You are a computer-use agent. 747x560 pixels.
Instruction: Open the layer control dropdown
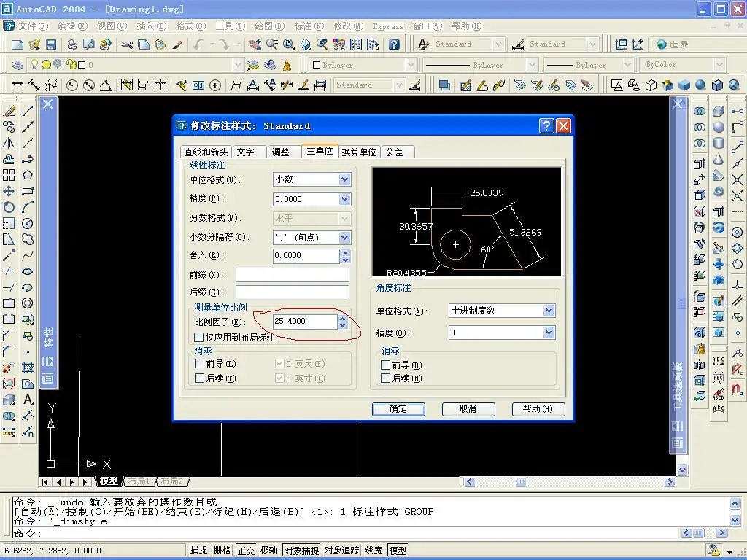(238, 65)
